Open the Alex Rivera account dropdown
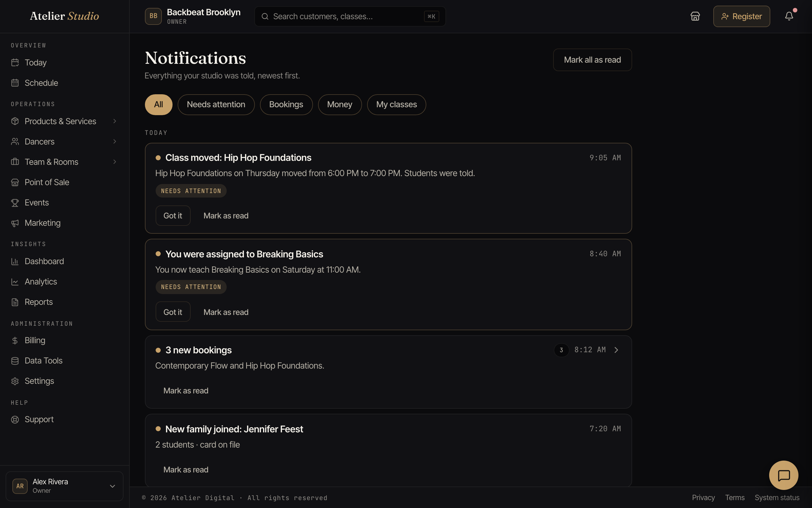This screenshot has height=508, width=812. (x=64, y=486)
